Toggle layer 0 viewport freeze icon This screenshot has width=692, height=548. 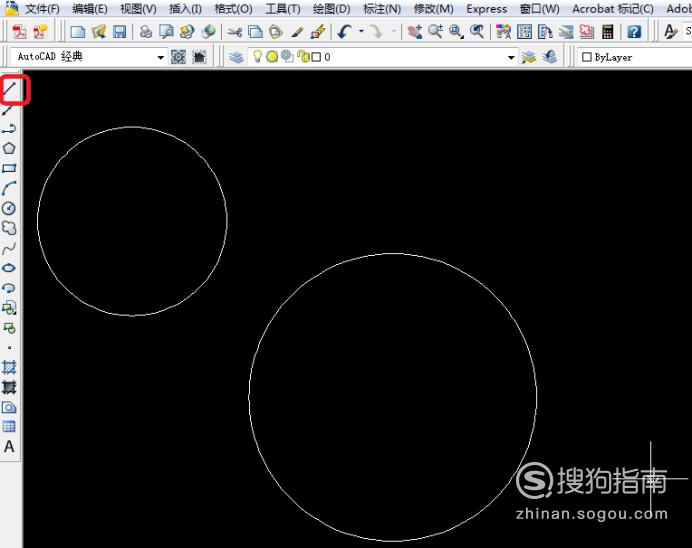(x=287, y=56)
